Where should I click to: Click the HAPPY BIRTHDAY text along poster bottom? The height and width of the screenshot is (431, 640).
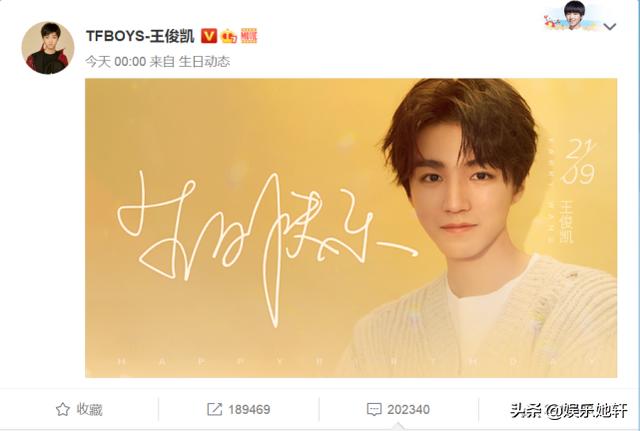tap(356, 362)
